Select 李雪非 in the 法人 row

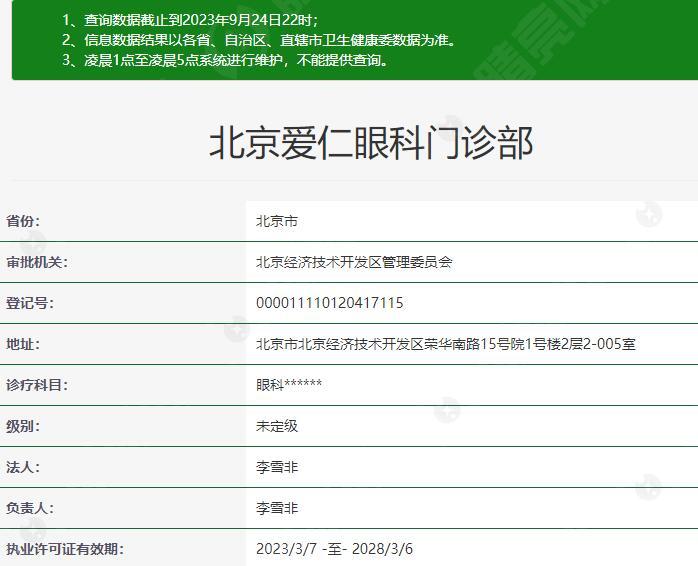click(x=277, y=467)
